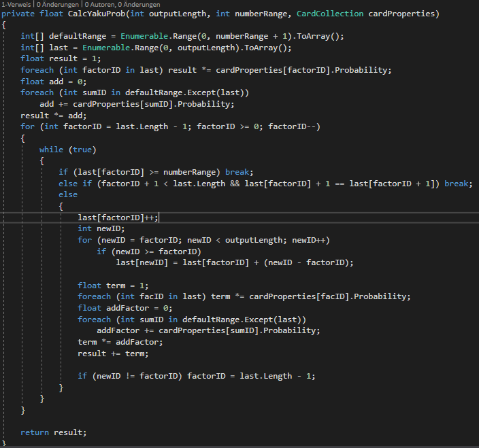Click the outputLength parameter in method signature
Screen dimensions: 479x448
tap(178, 14)
